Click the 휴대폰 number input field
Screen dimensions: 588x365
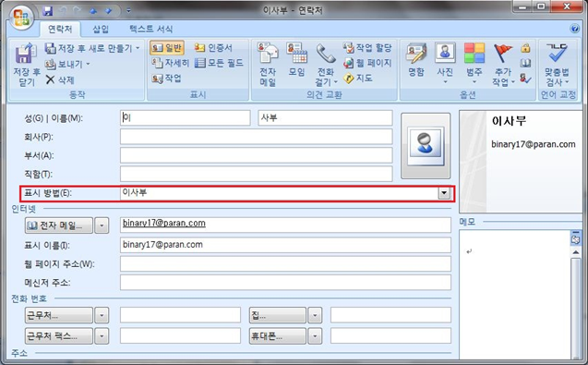coord(390,335)
